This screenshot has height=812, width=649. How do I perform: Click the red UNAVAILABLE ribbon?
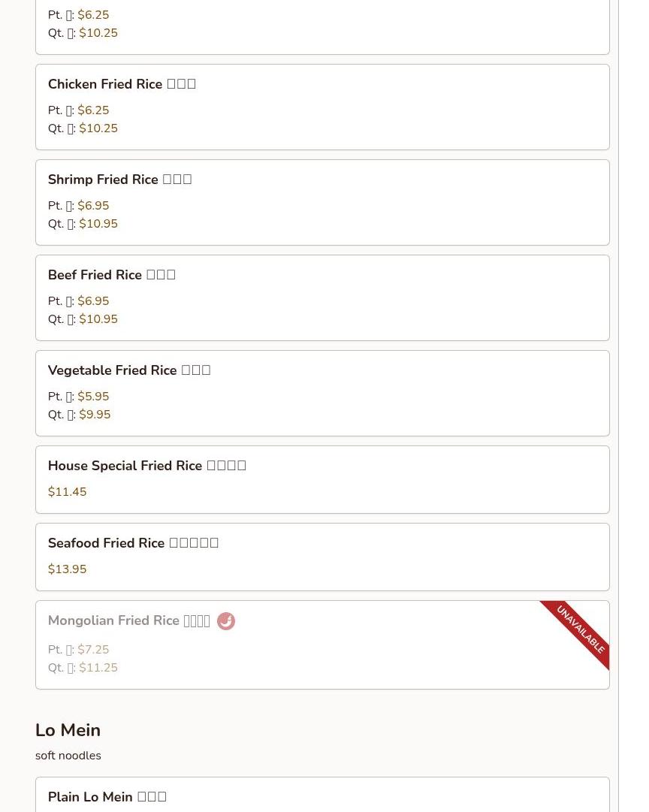[x=581, y=629]
